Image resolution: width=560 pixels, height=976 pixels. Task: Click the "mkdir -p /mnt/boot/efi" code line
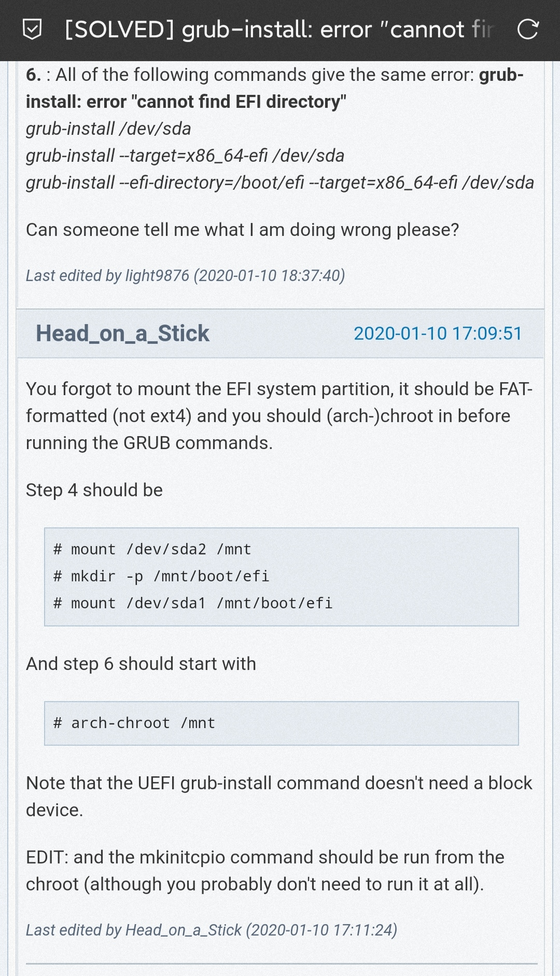161,576
